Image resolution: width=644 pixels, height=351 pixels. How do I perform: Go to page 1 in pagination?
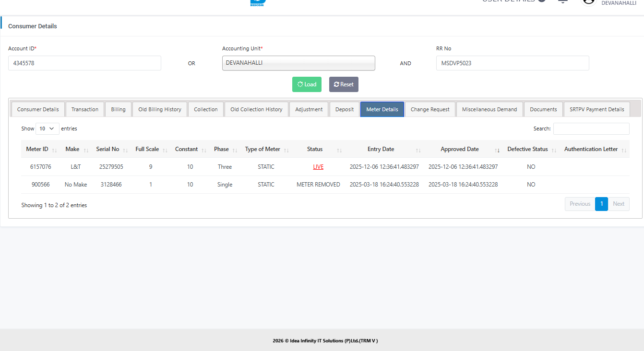coord(601,204)
